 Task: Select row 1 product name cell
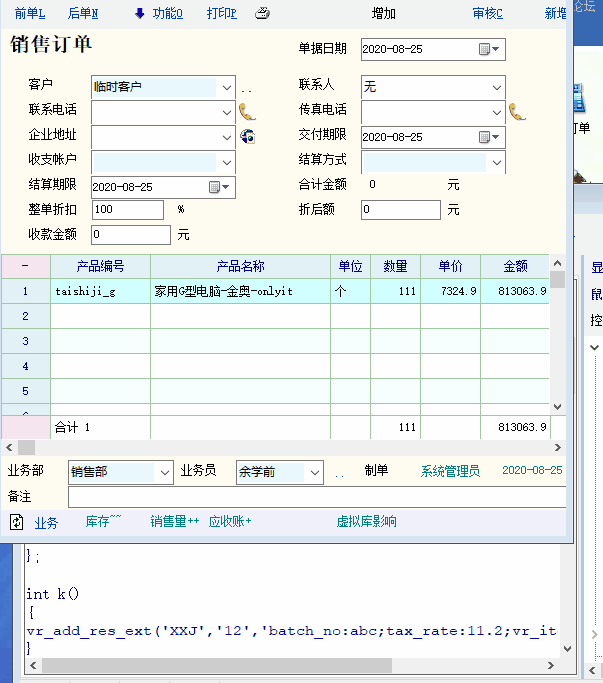point(240,291)
